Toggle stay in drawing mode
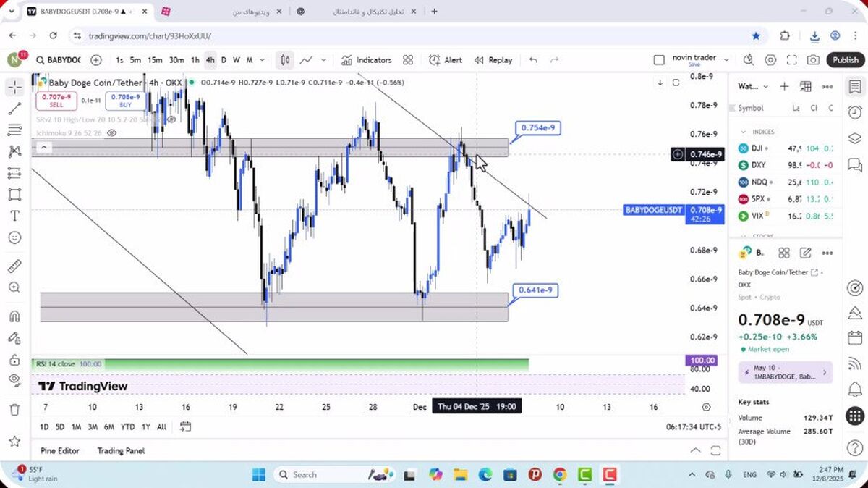Viewport: 868px width, 488px height. coord(14,337)
